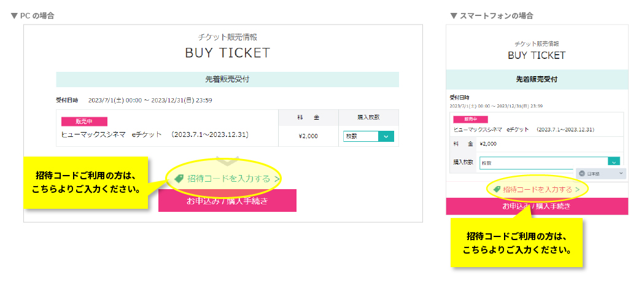Viewport: 644px width, 288px height.
Task: Click the tag icon in the smartphone invitation link
Action: [497, 189]
